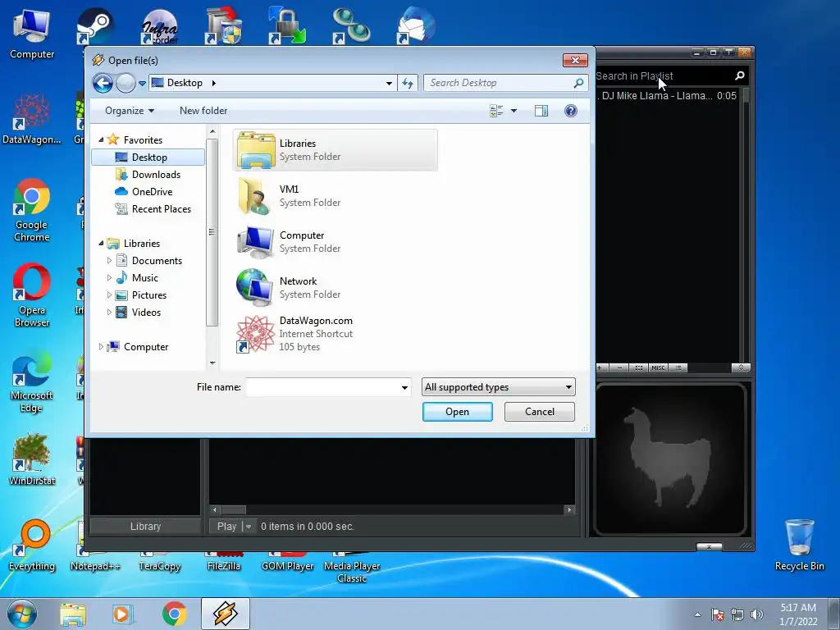
Task: Open Opera Browser desktop shortcut
Action: pos(32,295)
